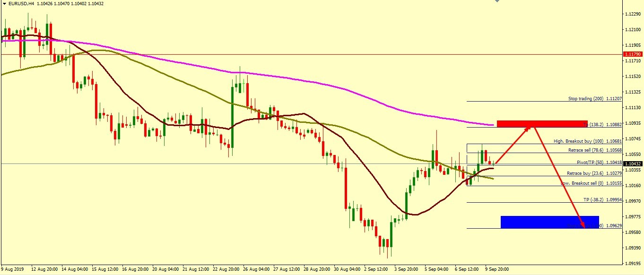
Task: Click the chart shift triangle marker at top
Action: click(x=496, y=1)
